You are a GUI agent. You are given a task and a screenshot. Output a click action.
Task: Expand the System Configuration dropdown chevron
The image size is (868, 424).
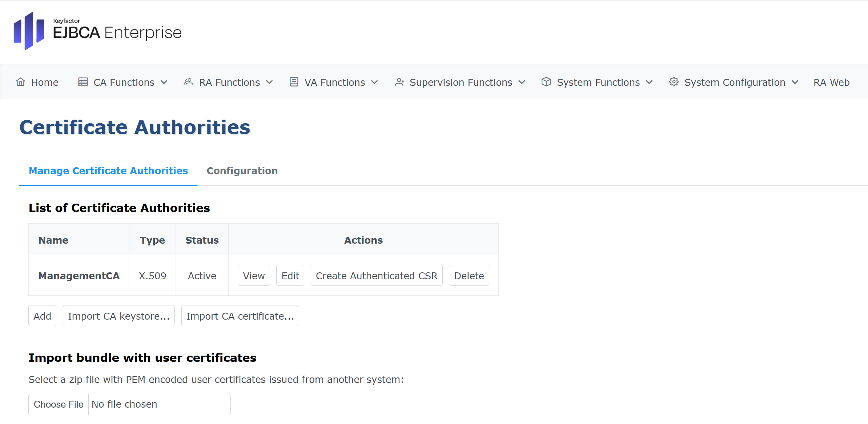pyautogui.click(x=795, y=82)
